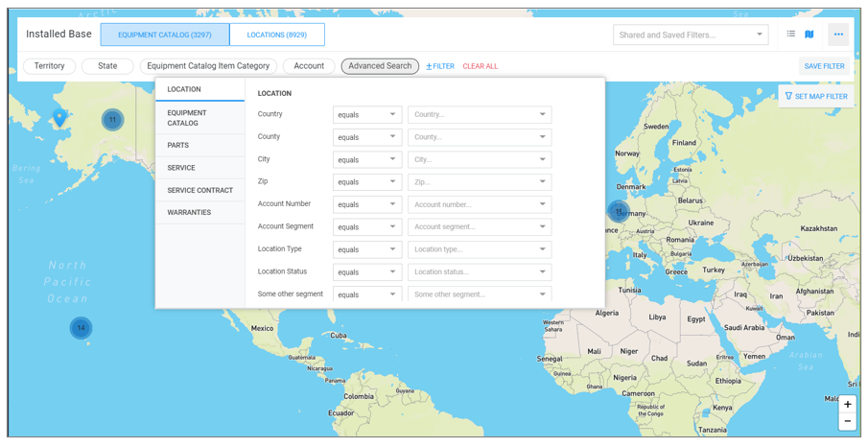Select the Service search section
This screenshot has width=868, height=446.
point(199,168)
